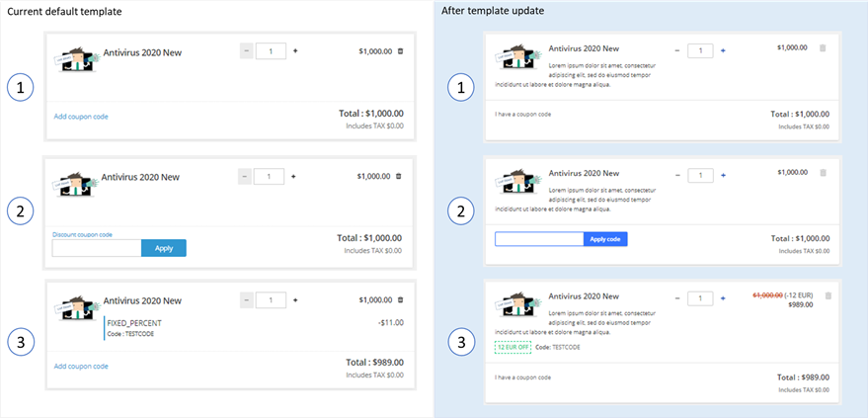Click minus sign in updated template cart 3
This screenshot has width=868, height=418.
click(x=676, y=299)
